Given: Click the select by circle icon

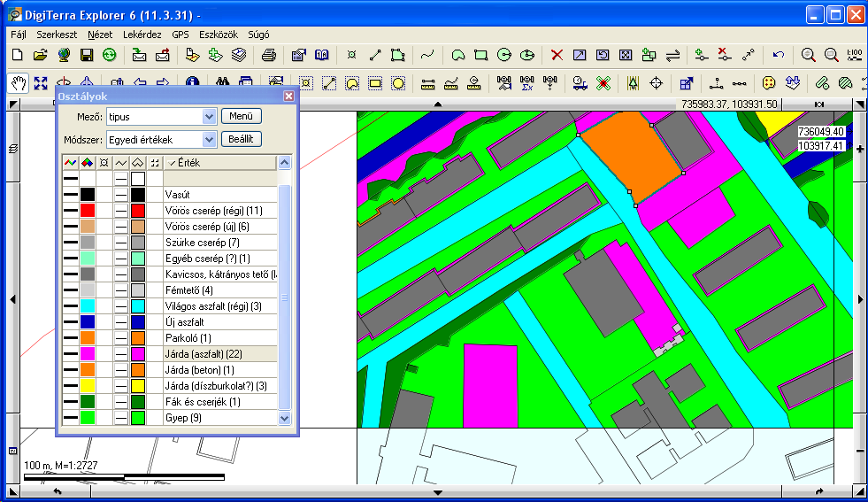Looking at the screenshot, I should click(398, 83).
